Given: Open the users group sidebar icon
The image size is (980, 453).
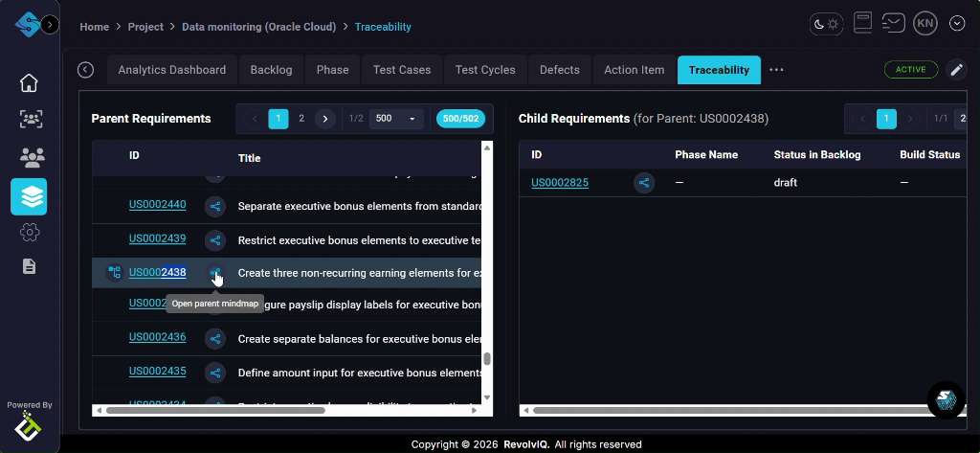Looking at the screenshot, I should [x=32, y=158].
